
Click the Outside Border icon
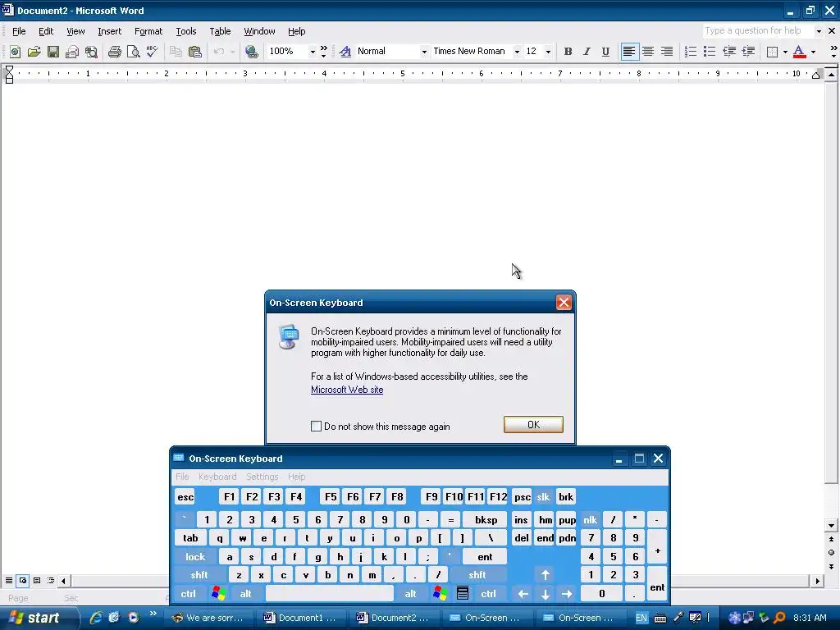772,52
